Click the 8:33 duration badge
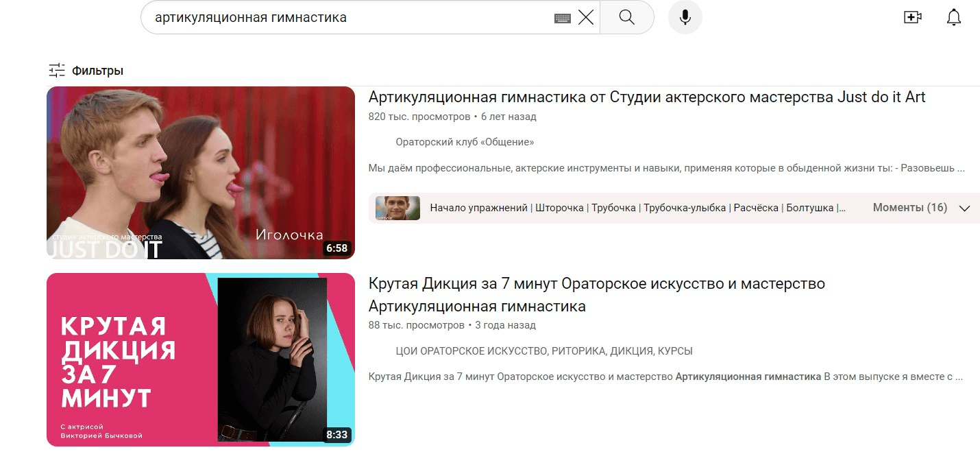Image resolution: width=980 pixels, height=452 pixels. coord(337,435)
